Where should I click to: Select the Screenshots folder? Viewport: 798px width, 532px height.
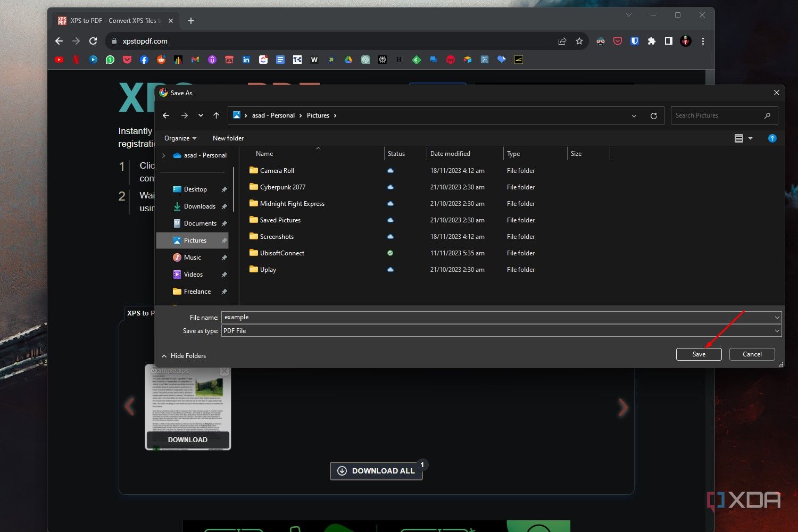click(277, 237)
